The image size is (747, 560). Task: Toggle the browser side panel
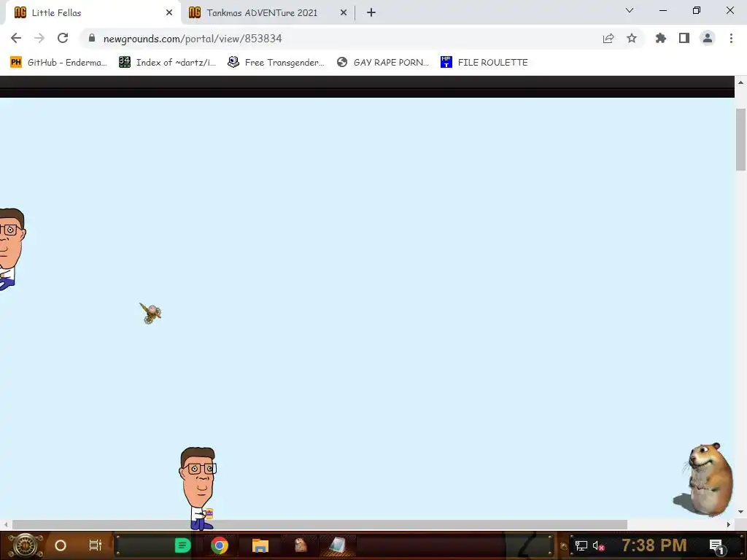tap(684, 39)
